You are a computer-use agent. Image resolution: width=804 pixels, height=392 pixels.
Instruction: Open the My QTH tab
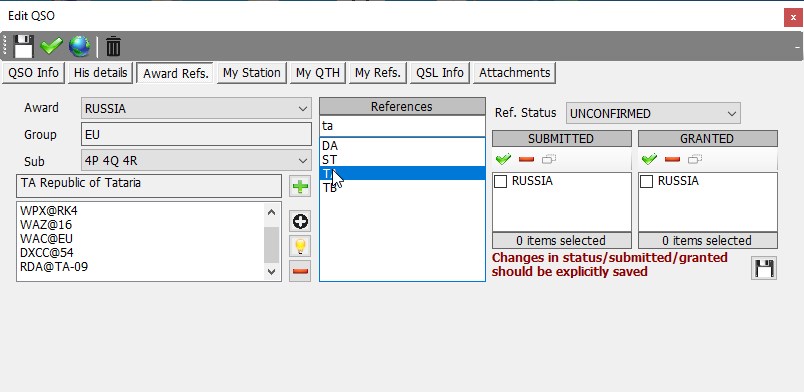point(318,73)
